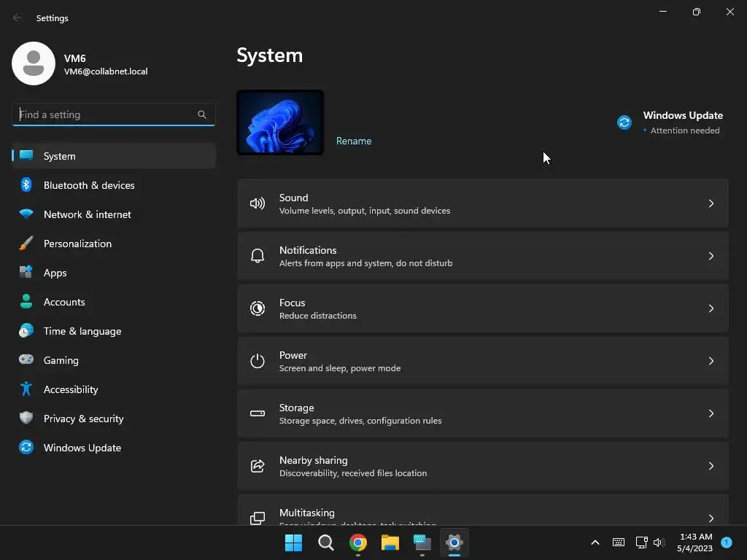Screen dimensions: 747x560
Task: Open Accounts settings section
Action: tap(114, 301)
